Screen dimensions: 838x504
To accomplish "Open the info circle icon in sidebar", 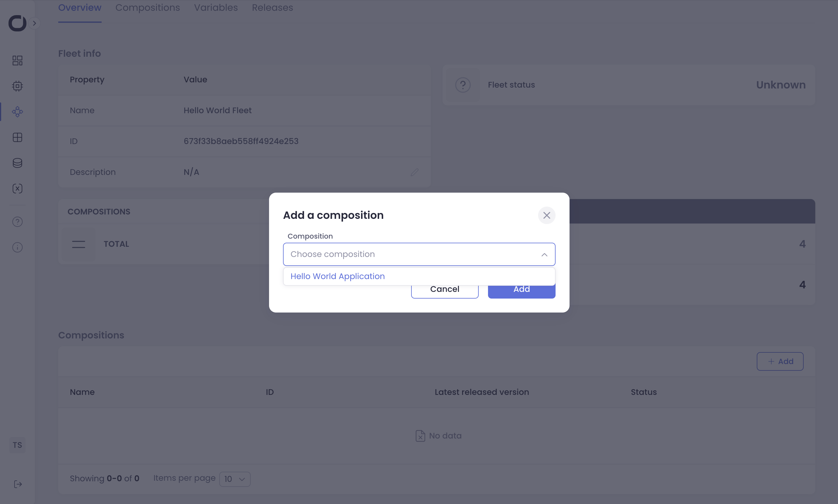I will [17, 247].
